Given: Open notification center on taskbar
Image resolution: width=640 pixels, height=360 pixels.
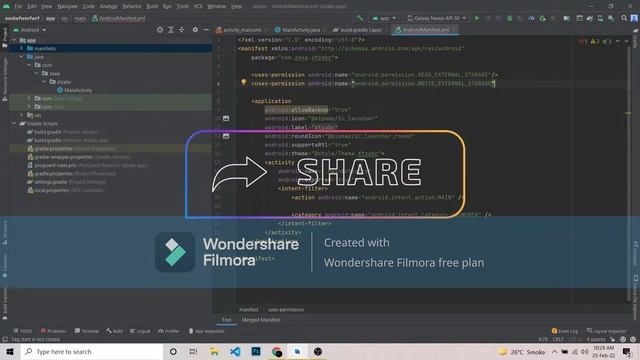Looking at the screenshot, I should coord(627,351).
